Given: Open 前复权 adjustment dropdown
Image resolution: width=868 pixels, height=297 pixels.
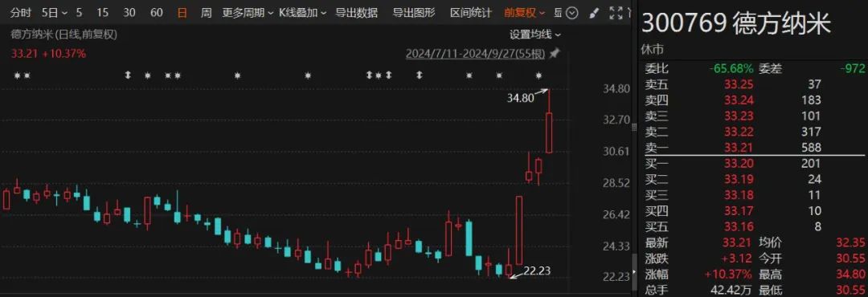Looking at the screenshot, I should pos(524,13).
